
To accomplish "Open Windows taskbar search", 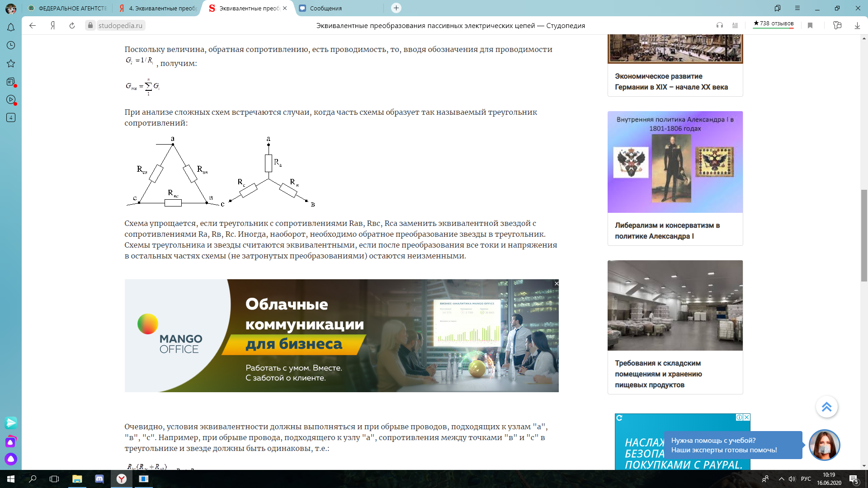I will (33, 479).
